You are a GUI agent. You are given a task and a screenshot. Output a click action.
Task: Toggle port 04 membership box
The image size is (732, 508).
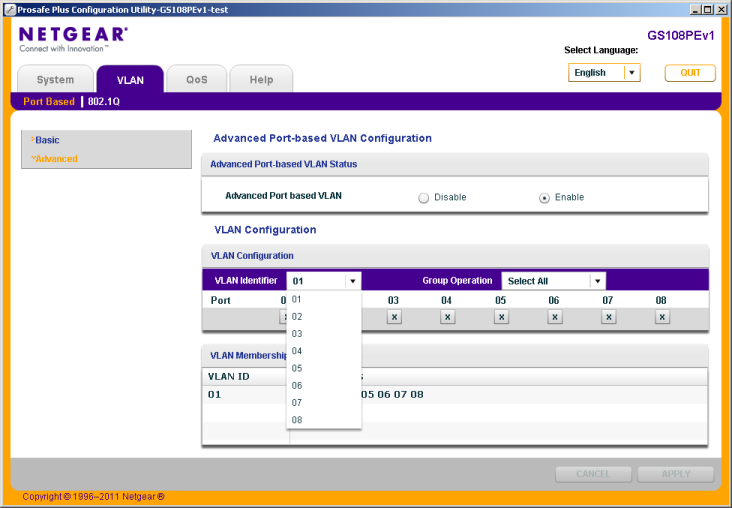447,317
